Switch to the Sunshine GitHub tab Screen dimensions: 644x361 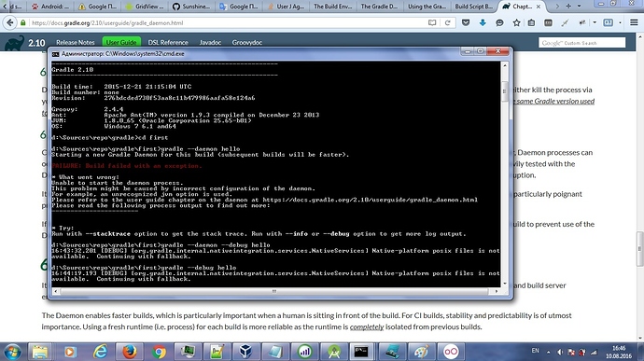(191, 7)
